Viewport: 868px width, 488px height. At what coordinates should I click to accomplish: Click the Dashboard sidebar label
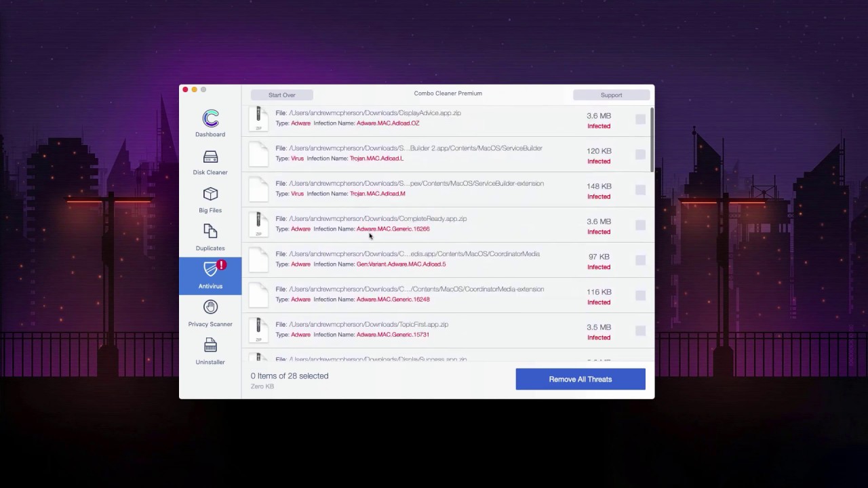[x=210, y=134]
